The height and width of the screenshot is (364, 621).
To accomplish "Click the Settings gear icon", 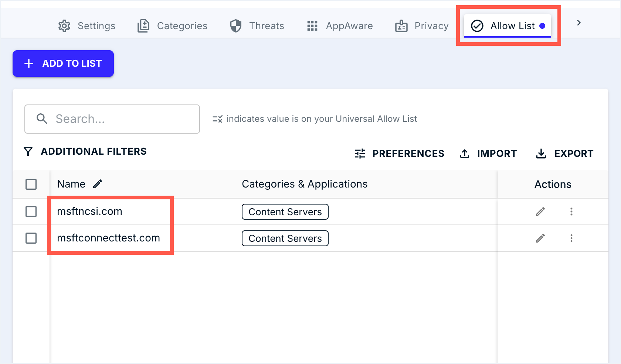I will click(64, 26).
